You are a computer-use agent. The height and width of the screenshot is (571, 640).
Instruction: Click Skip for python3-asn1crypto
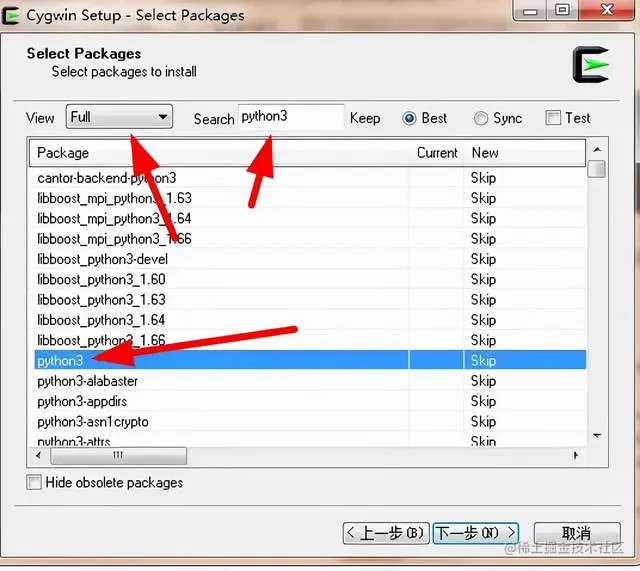point(483,422)
